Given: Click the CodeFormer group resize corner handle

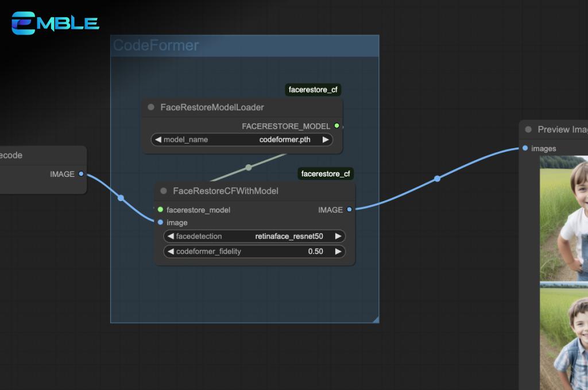Looking at the screenshot, I should point(376,319).
